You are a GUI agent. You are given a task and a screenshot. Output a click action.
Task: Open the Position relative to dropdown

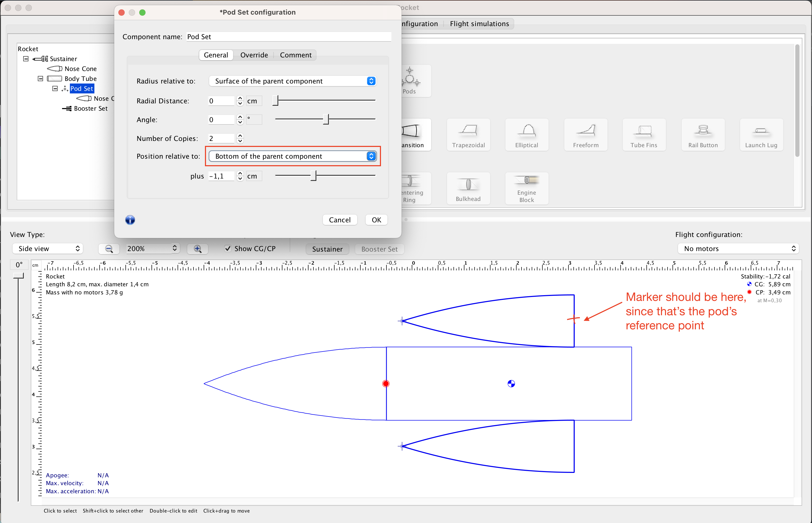293,156
